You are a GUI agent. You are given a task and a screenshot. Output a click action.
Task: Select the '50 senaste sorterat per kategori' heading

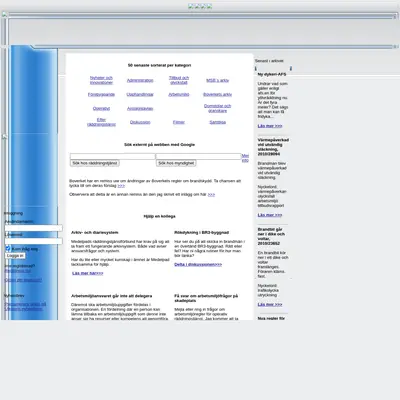[x=159, y=65]
